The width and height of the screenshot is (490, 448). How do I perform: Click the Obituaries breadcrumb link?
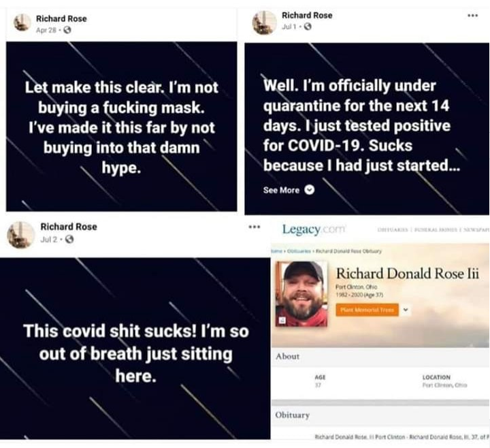299,251
